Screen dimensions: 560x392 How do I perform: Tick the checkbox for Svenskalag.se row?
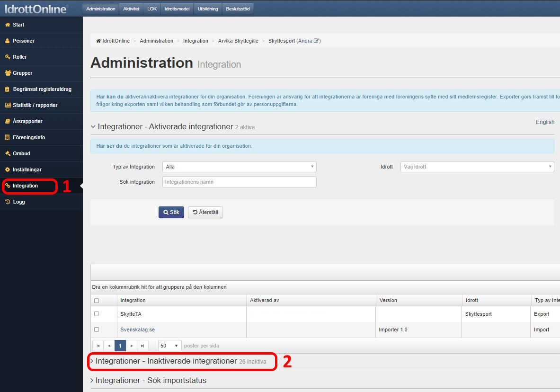pos(97,330)
